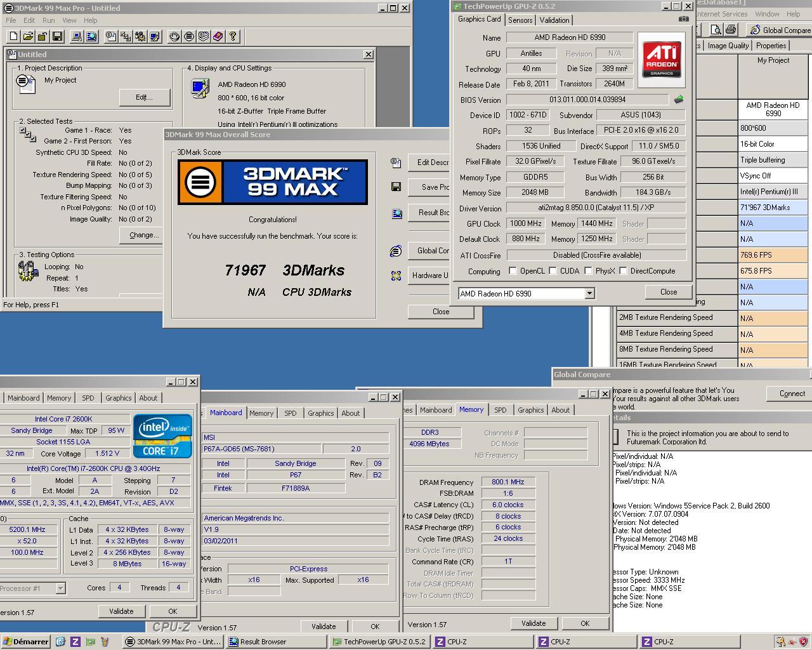Enable the CUDA checkbox in GPU-Z
Viewport: 812px width, 650px height.
(553, 271)
